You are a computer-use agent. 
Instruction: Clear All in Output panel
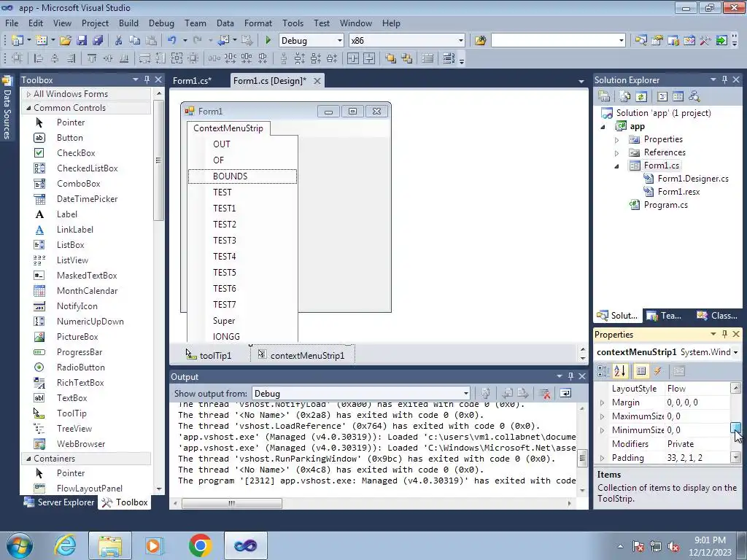pos(544,393)
